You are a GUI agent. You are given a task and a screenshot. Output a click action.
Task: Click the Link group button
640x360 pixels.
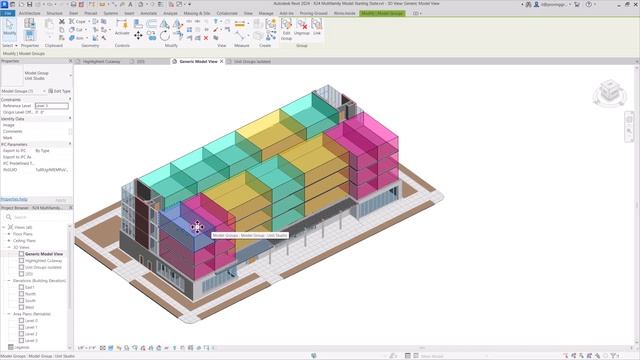click(x=317, y=27)
